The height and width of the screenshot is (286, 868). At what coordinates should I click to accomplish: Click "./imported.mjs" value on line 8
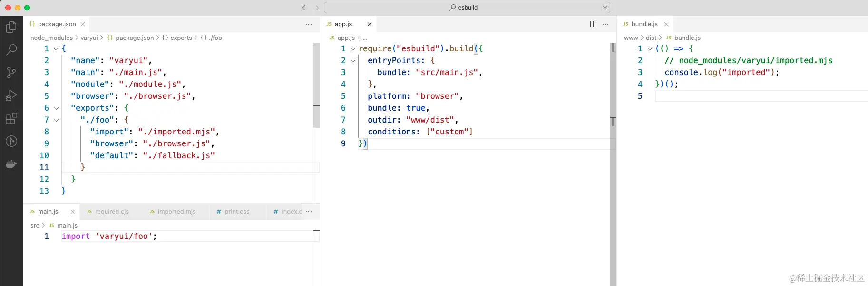[176, 132]
